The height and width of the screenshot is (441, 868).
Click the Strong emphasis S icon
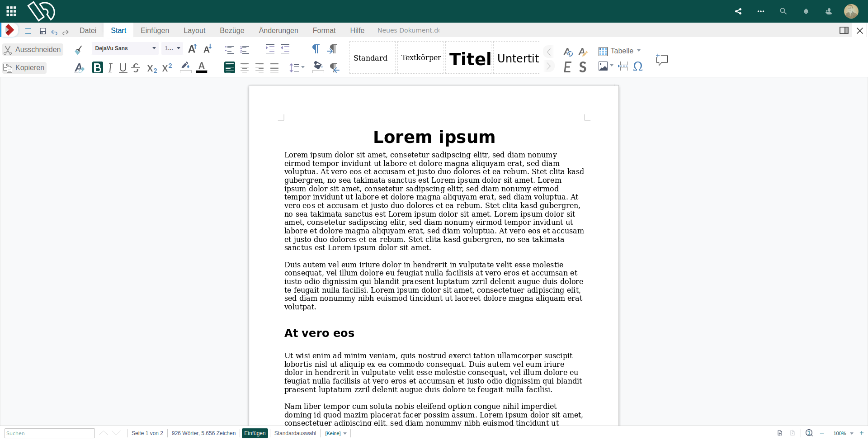tap(583, 67)
